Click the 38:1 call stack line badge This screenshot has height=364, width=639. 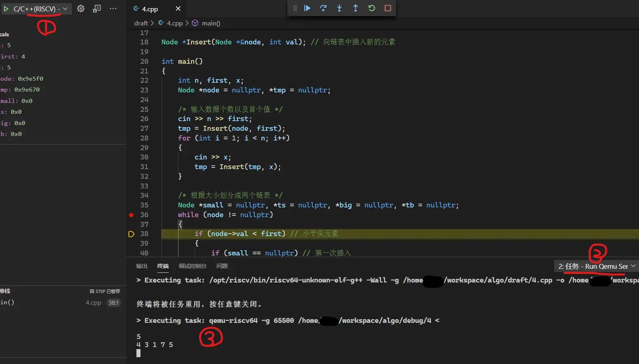point(113,303)
